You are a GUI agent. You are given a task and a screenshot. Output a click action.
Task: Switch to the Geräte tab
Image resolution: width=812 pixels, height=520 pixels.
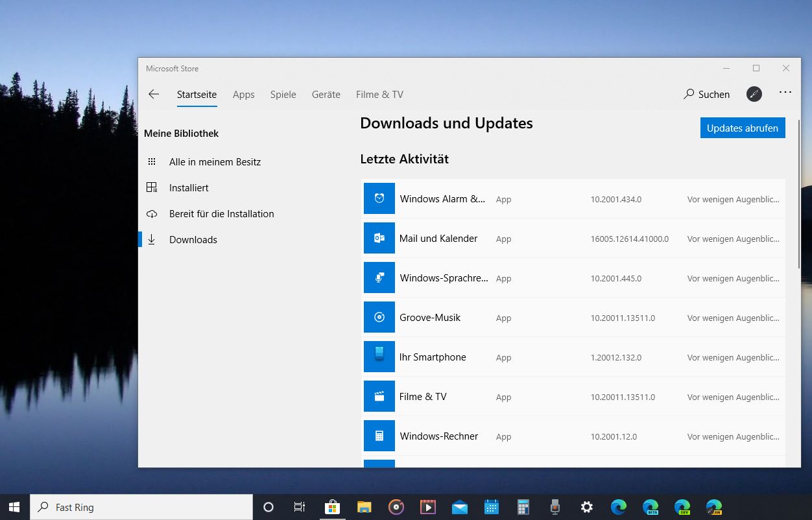pyautogui.click(x=326, y=95)
